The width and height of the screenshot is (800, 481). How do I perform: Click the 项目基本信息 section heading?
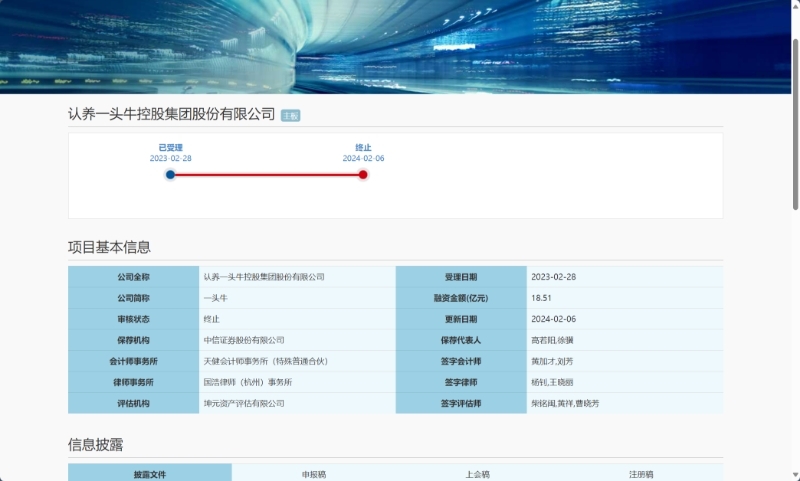pyautogui.click(x=109, y=247)
